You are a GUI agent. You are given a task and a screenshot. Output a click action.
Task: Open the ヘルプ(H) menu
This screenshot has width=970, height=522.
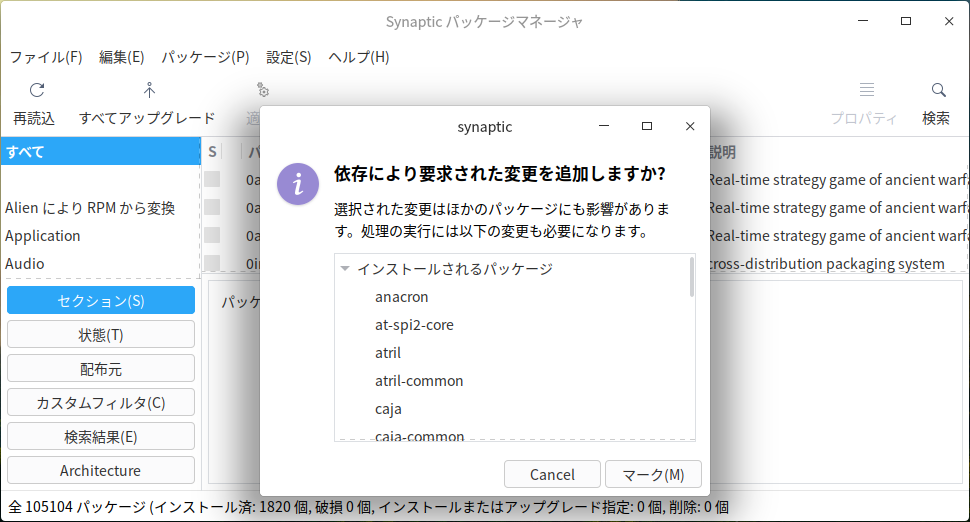[x=359, y=58]
